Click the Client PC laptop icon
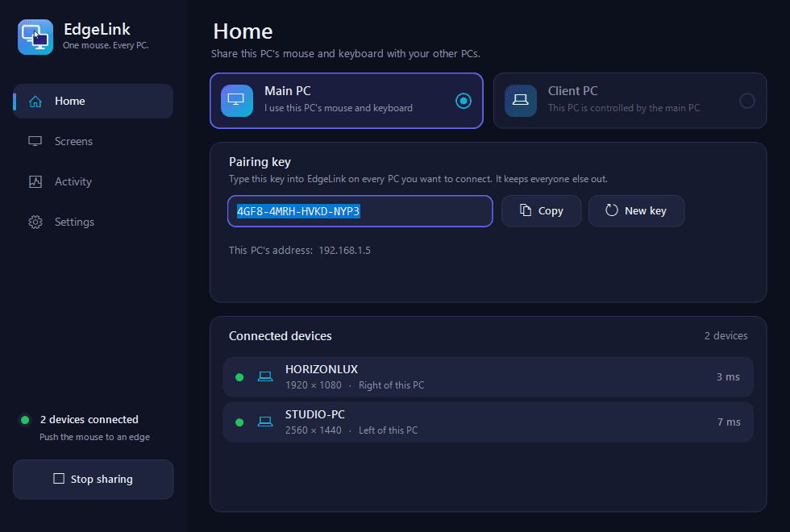 521,100
